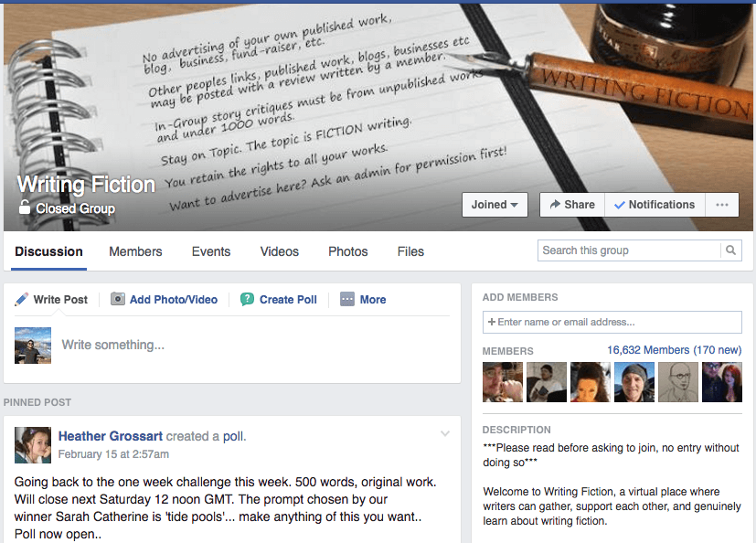This screenshot has height=543, width=756.
Task: Open the three-dots group options menu
Action: point(722,205)
